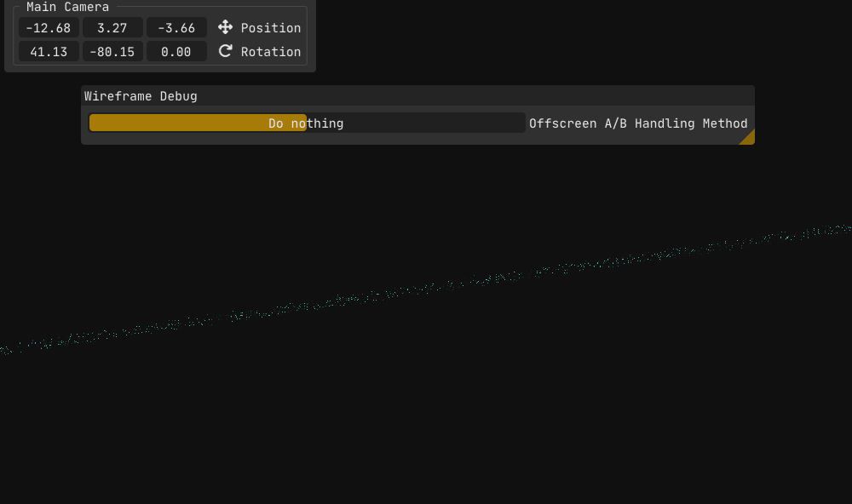Click the Position text label
Screen dimensions: 852x504
tap(270, 28)
